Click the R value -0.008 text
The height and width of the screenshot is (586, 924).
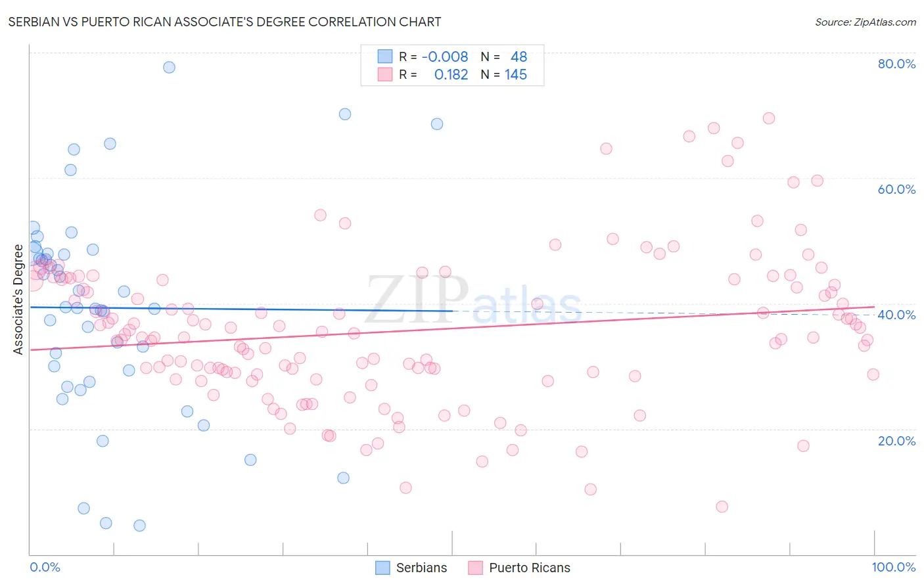click(x=445, y=56)
